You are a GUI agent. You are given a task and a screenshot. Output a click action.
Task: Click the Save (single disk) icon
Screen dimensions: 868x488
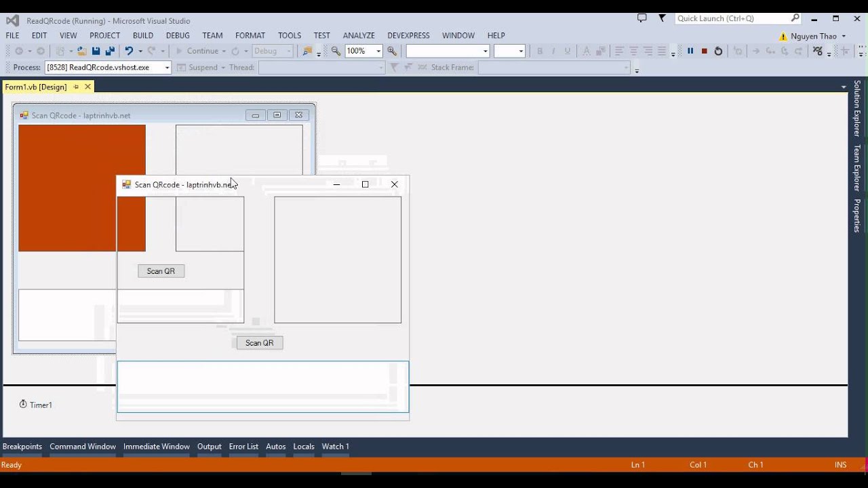pos(96,51)
